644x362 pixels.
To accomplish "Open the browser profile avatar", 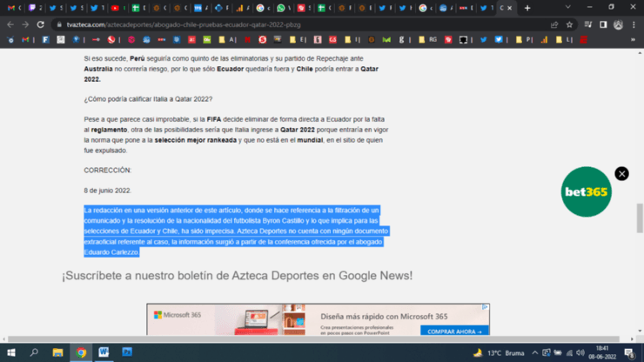I will pos(618,24).
